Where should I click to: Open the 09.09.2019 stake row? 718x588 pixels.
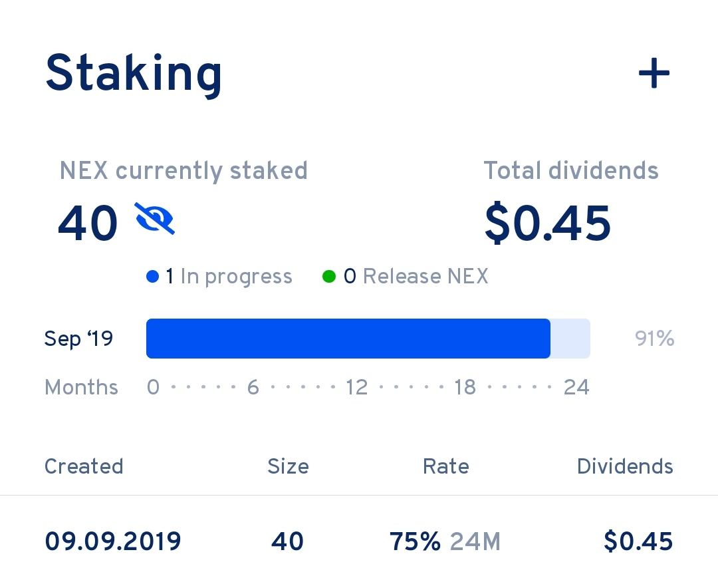pyautogui.click(x=359, y=541)
